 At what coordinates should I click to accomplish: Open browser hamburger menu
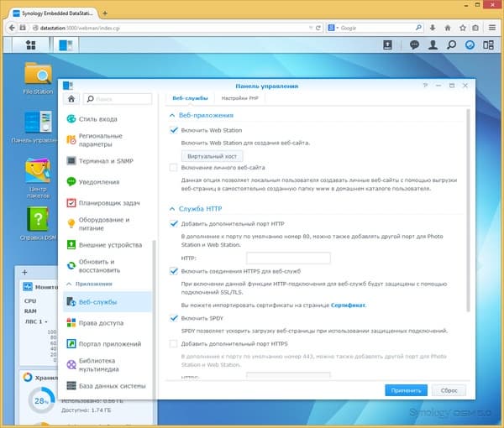(x=492, y=28)
